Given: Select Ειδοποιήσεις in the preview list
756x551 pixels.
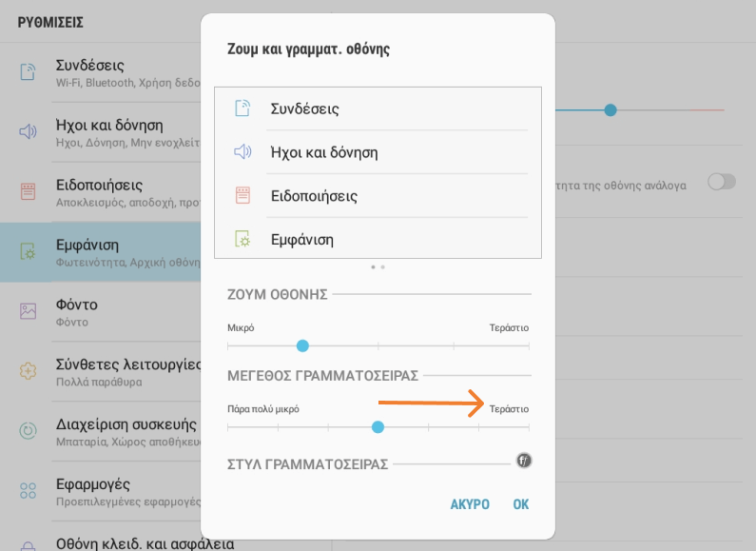Looking at the screenshot, I should pos(314,196).
